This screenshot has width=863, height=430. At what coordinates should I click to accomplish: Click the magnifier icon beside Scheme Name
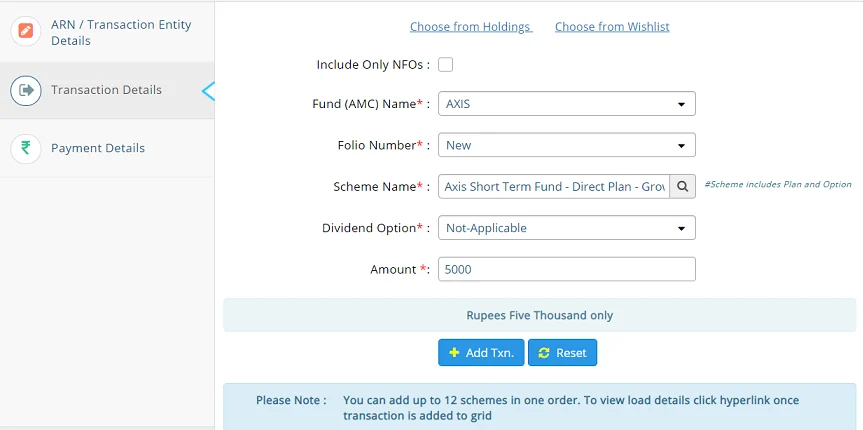(682, 186)
